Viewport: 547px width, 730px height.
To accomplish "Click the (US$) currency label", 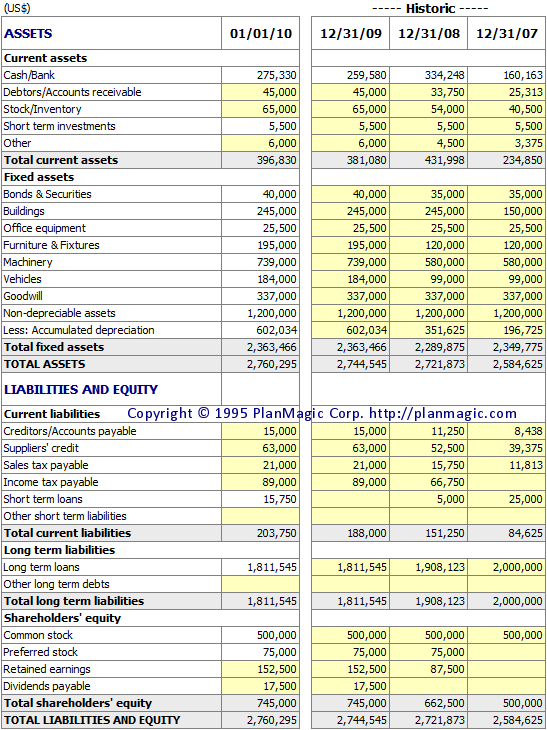I will 16,8.
